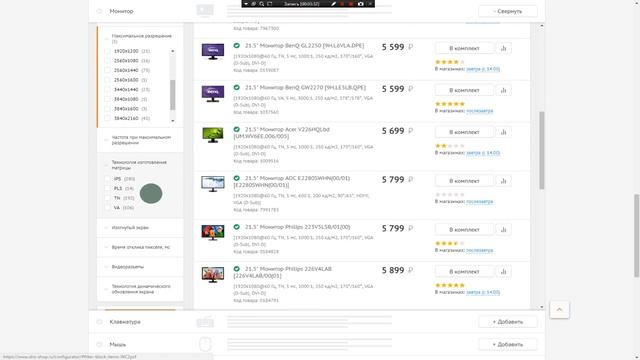Screen dimensions: 640x360
Task: Open Монитор Philips 223V5LSB product link
Action: pos(297,227)
